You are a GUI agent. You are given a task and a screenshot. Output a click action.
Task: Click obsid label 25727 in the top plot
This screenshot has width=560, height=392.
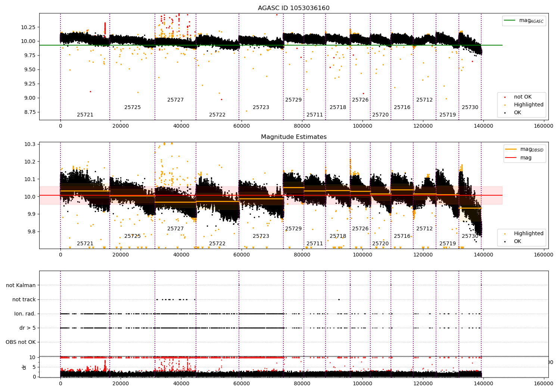point(175,100)
